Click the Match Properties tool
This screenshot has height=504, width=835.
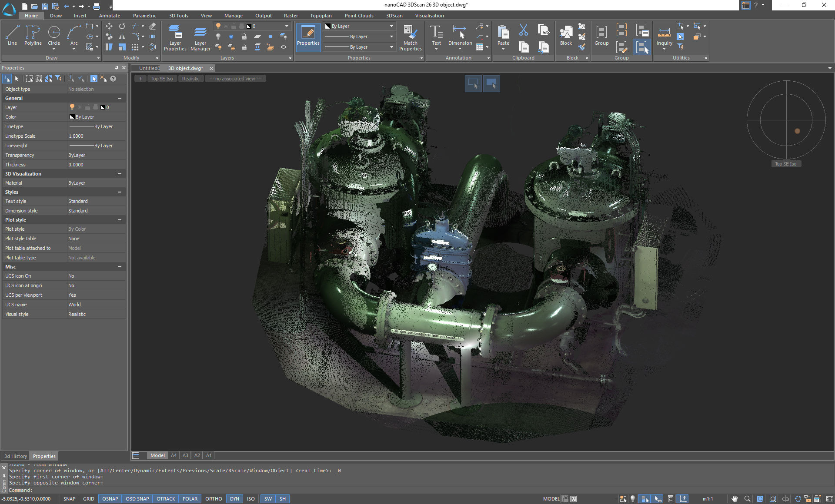(411, 37)
